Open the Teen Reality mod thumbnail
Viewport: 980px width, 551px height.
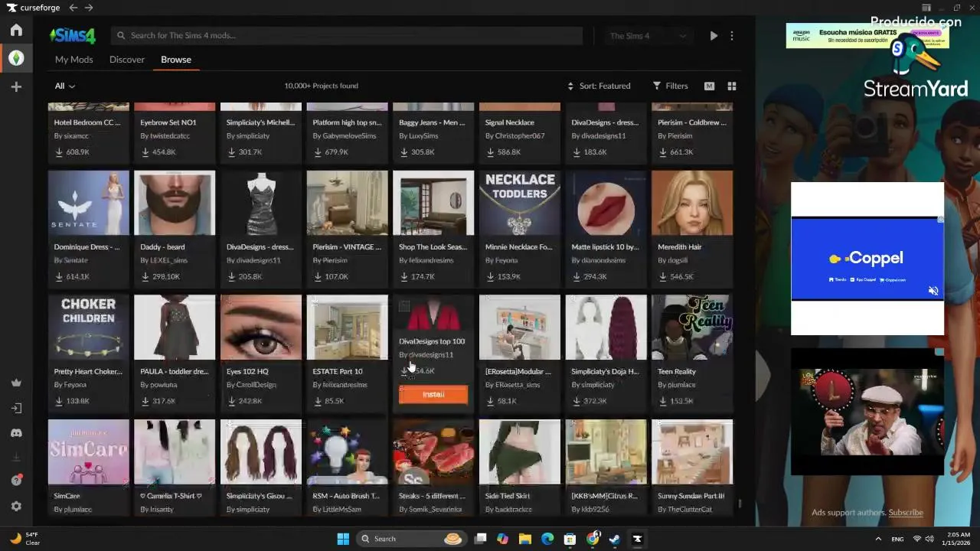[x=692, y=327]
